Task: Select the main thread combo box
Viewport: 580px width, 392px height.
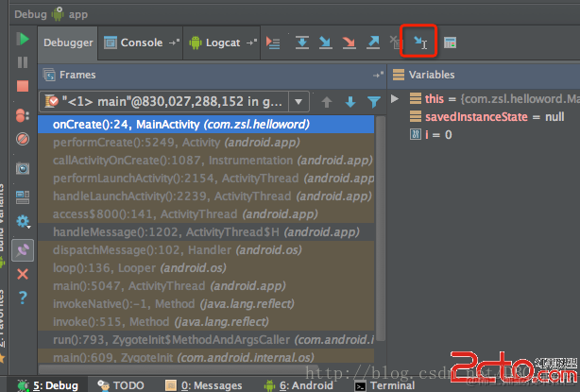Action: click(174, 101)
